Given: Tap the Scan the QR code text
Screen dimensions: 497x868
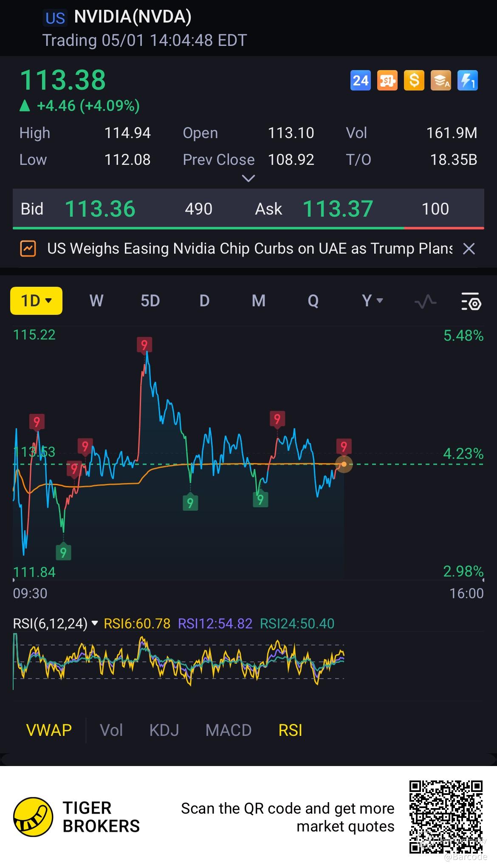Looking at the screenshot, I should pos(288,817).
